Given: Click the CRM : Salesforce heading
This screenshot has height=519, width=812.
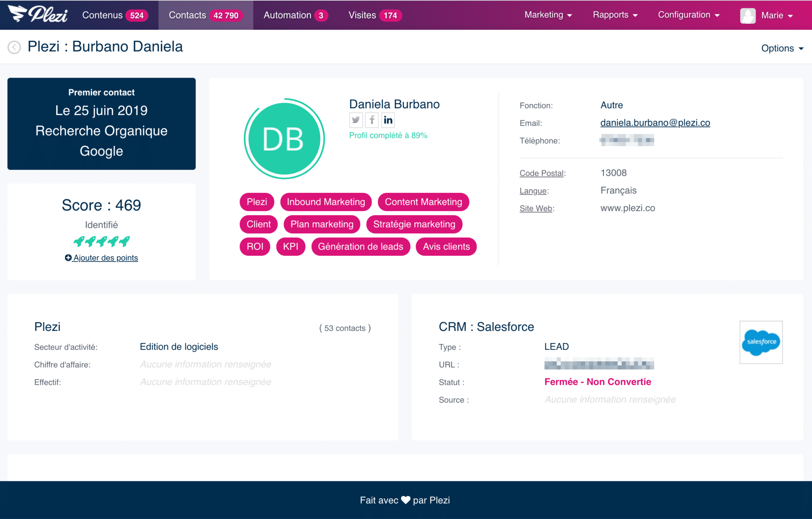Looking at the screenshot, I should tap(486, 327).
